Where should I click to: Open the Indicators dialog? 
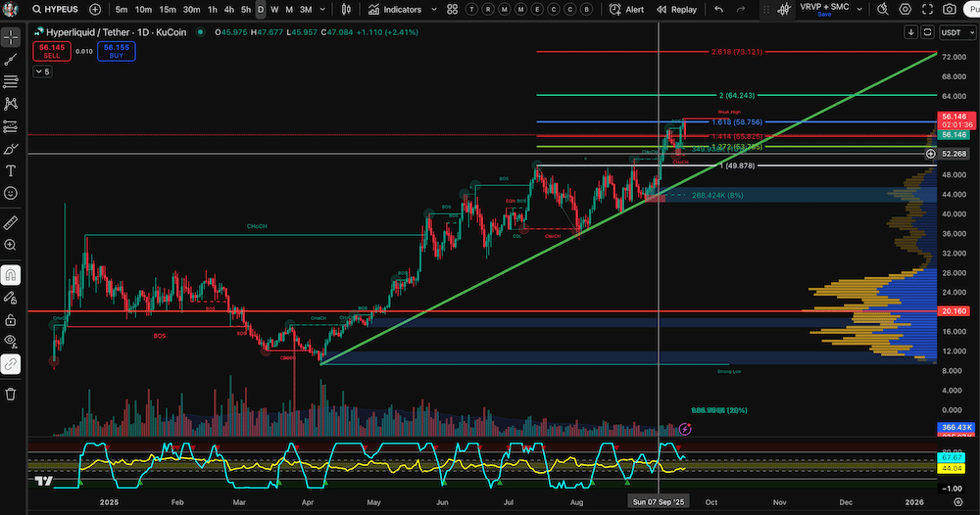(x=394, y=10)
